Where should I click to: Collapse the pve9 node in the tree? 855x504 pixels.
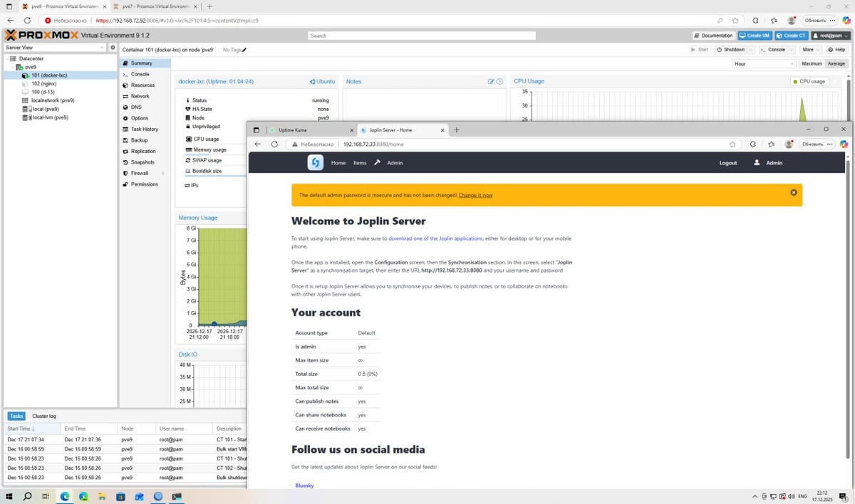(14, 67)
